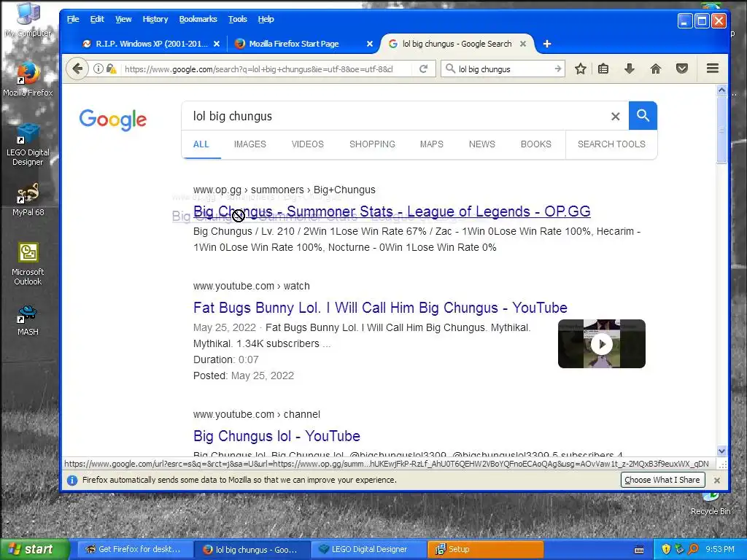Open LEGO Digital Designer desktop icon

pos(28,144)
